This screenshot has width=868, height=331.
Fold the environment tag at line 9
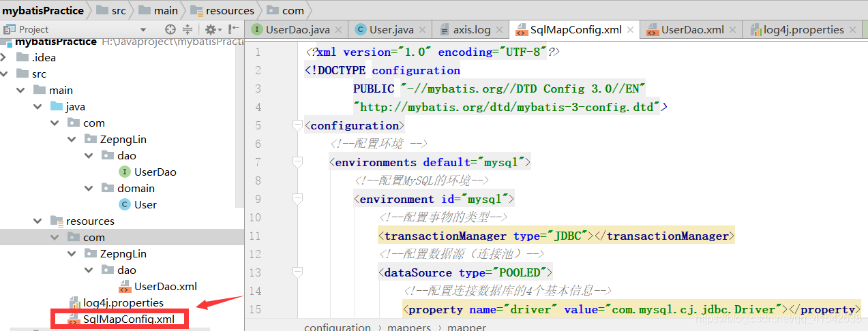coord(297,199)
